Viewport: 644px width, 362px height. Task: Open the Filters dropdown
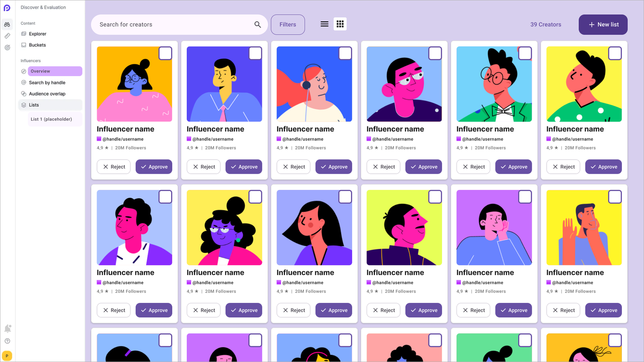[x=288, y=25]
